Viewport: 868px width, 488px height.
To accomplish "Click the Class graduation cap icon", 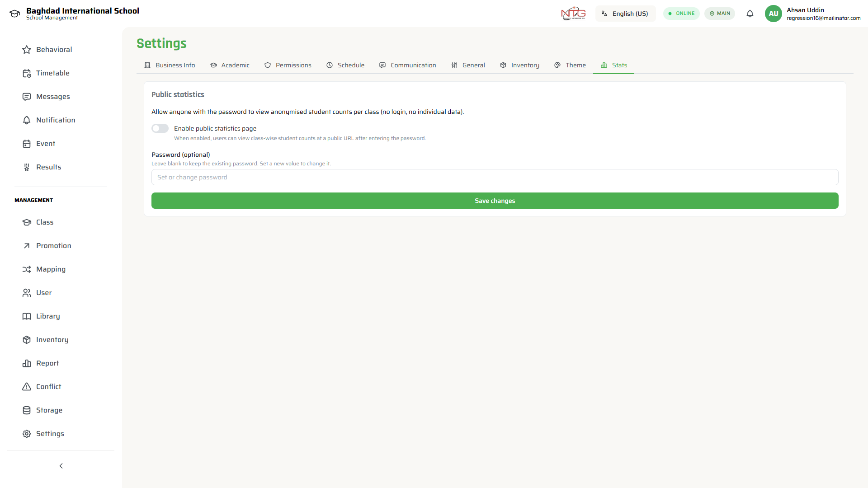I will [x=27, y=222].
